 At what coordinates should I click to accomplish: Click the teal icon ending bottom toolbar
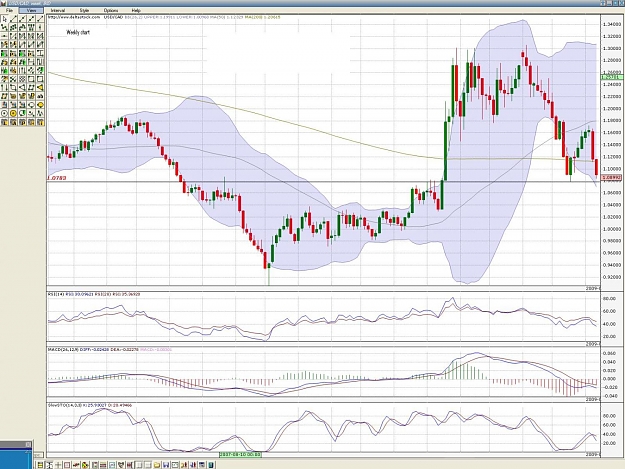211,465
